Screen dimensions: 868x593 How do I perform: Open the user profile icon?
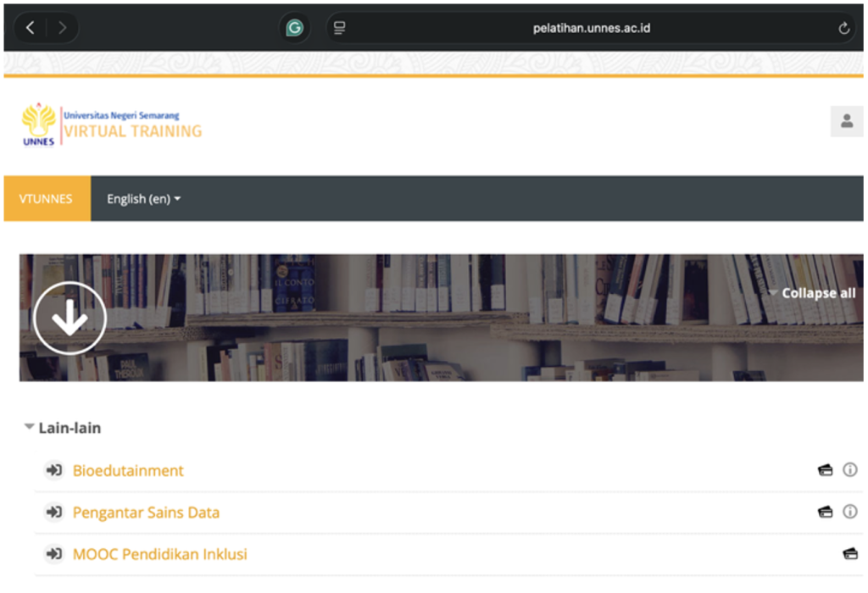coord(846,121)
